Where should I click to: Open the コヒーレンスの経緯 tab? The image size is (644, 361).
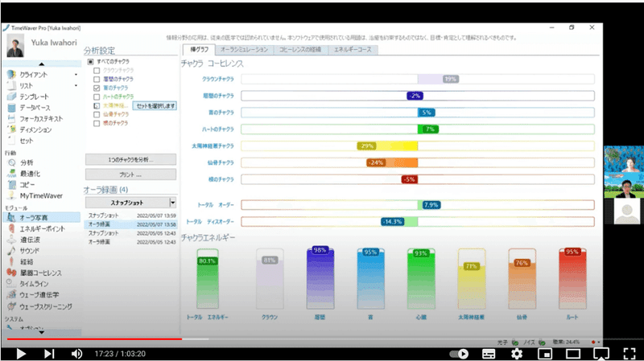tap(300, 50)
